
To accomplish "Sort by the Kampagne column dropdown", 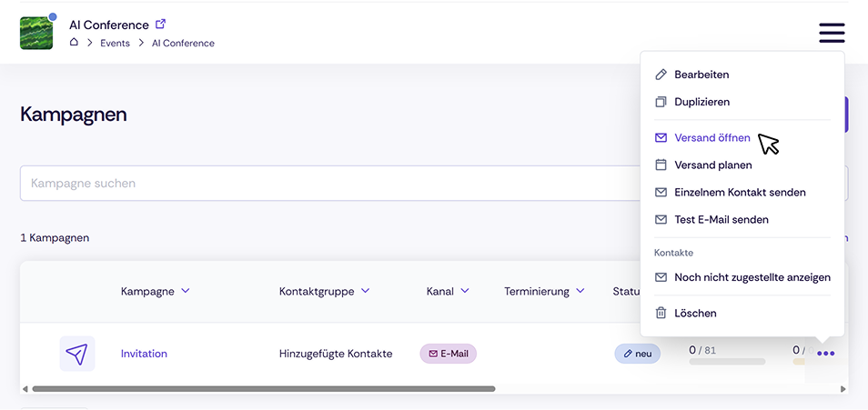I will [x=186, y=291].
